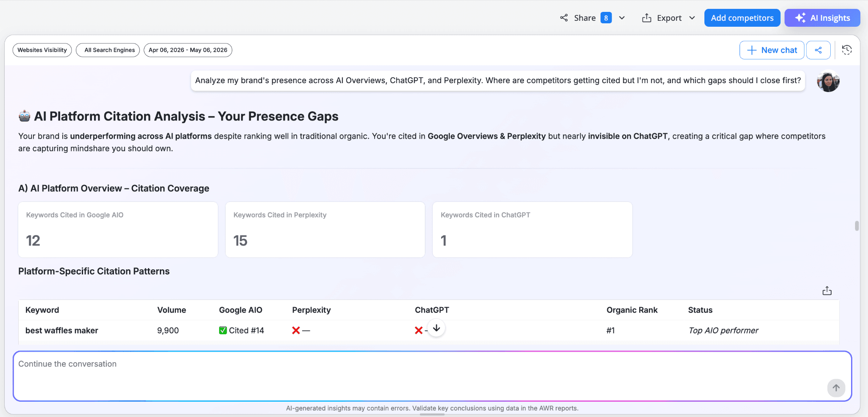
Task: Click the Share network icon in top bar
Action: tap(564, 18)
